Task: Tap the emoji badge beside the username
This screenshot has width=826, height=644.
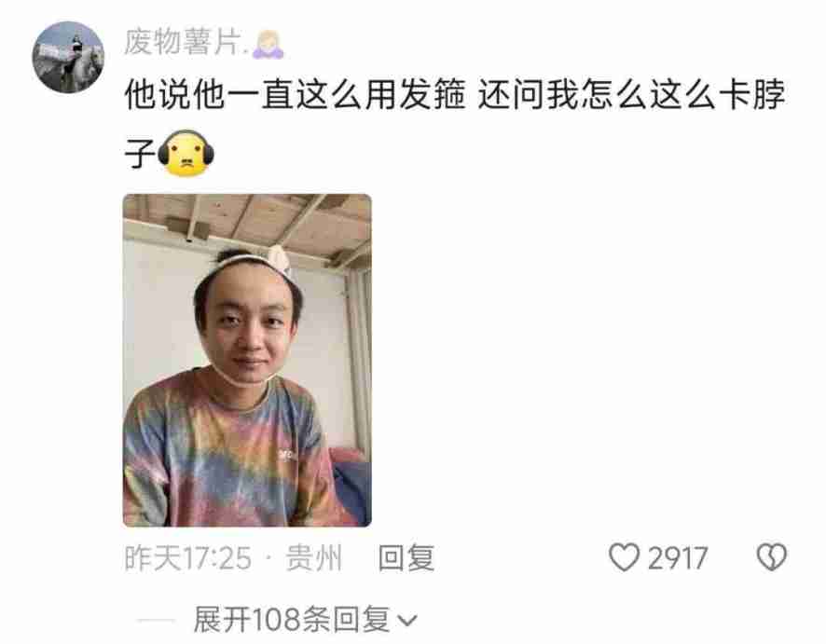Action: coord(268,44)
